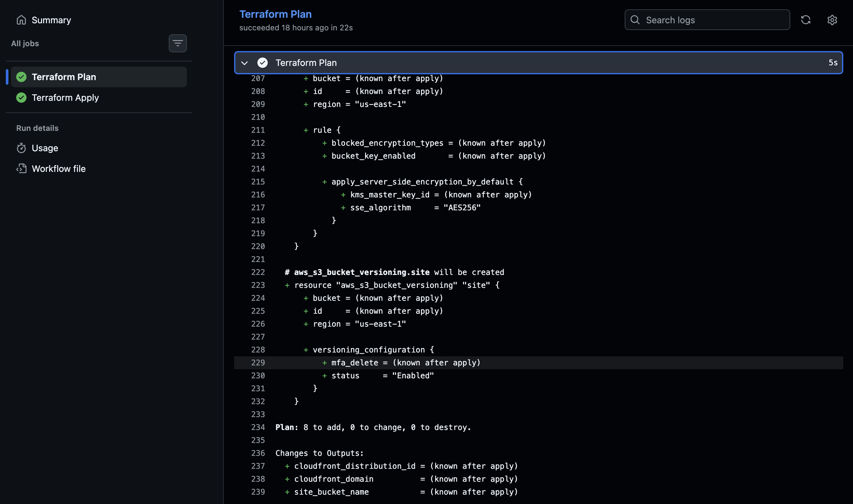This screenshot has height=504, width=853.
Task: Select log line number 239
Action: (258, 492)
